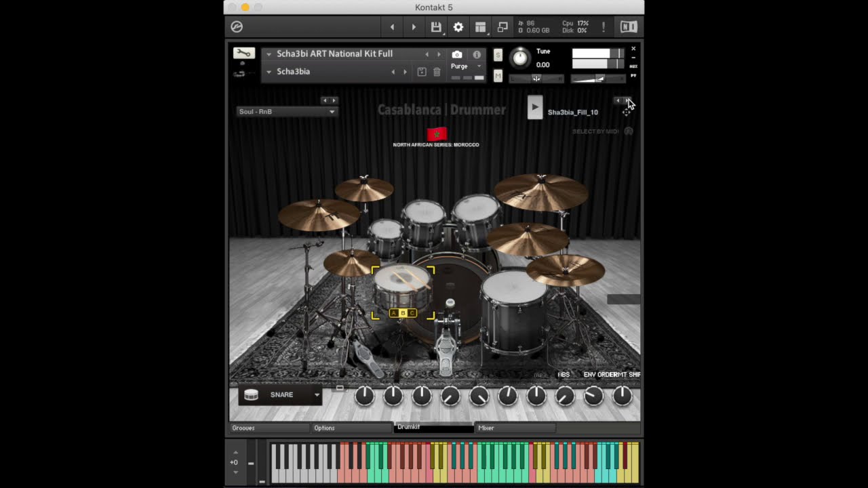Toggle AUX sends display

633,66
